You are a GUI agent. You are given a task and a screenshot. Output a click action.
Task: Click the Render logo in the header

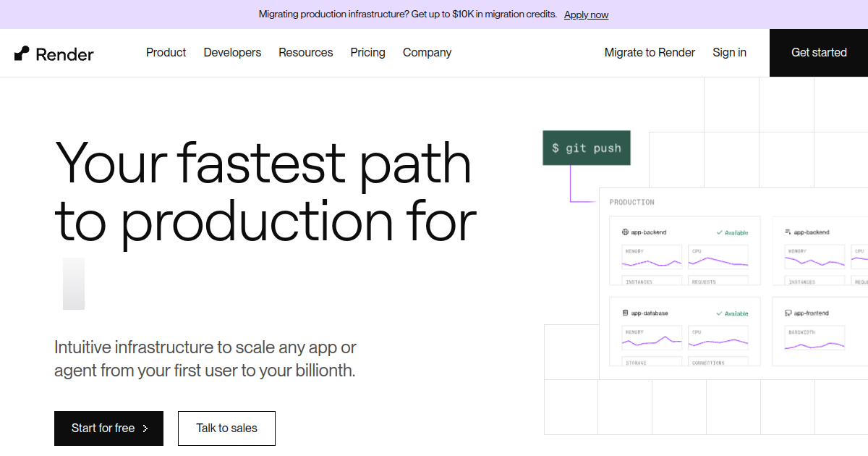coord(54,53)
